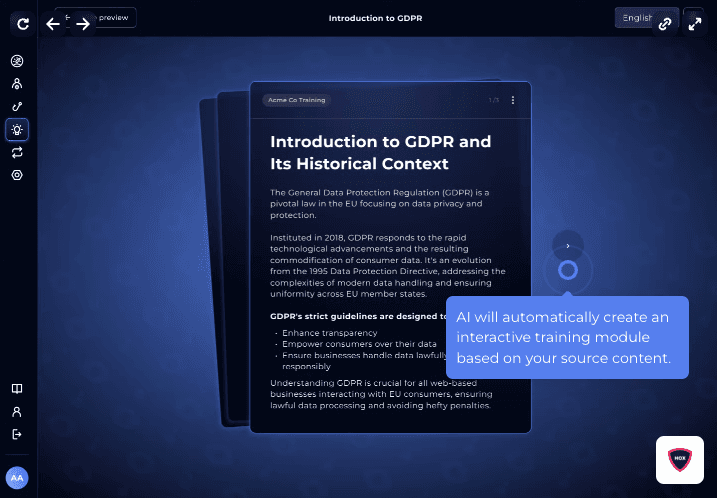Open the AA user avatar menu
The width and height of the screenshot is (717, 498).
point(17,478)
